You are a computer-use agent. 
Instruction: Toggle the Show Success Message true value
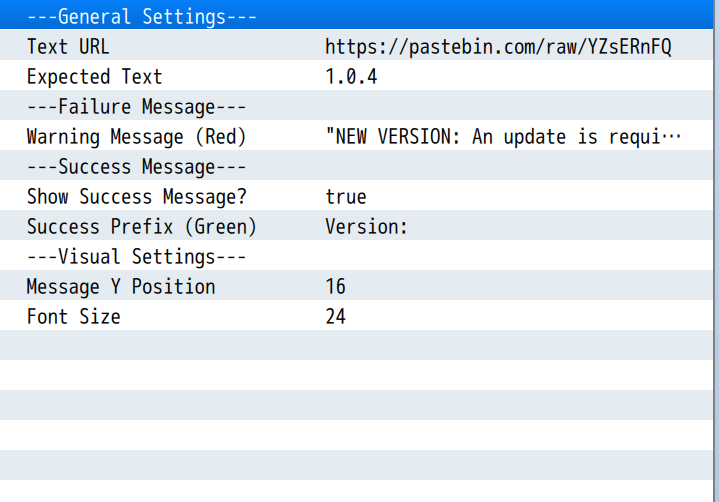pyautogui.click(x=346, y=197)
